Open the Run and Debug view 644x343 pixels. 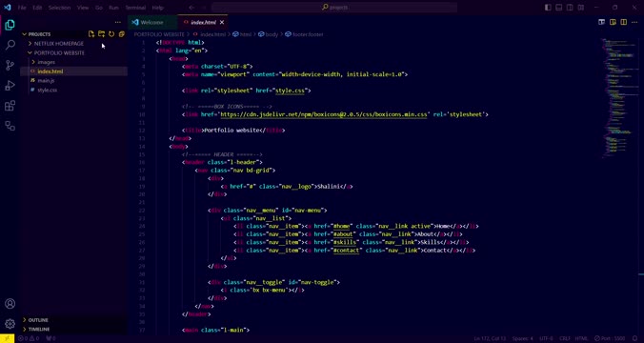pyautogui.click(x=10, y=86)
